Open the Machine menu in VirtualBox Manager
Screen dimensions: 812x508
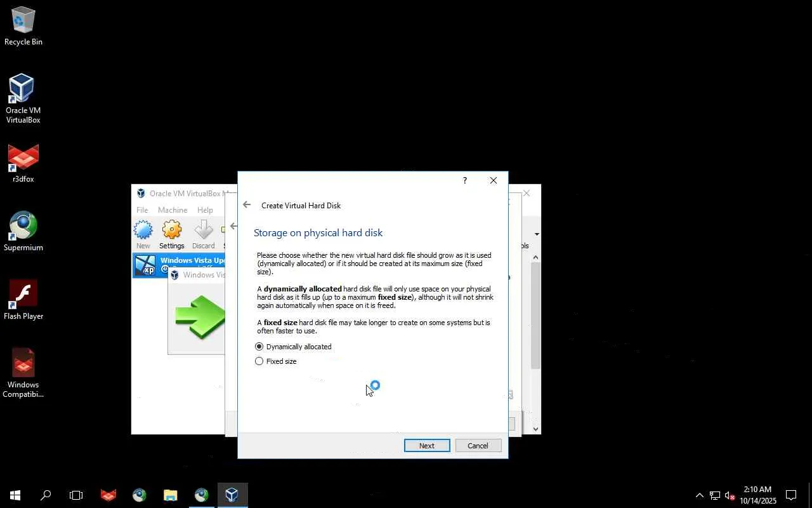pos(173,210)
